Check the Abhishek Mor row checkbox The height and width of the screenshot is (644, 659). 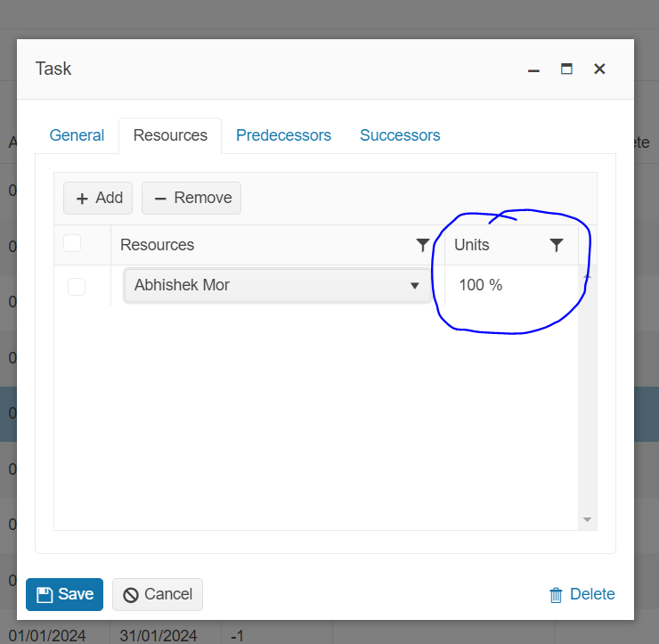tap(77, 286)
